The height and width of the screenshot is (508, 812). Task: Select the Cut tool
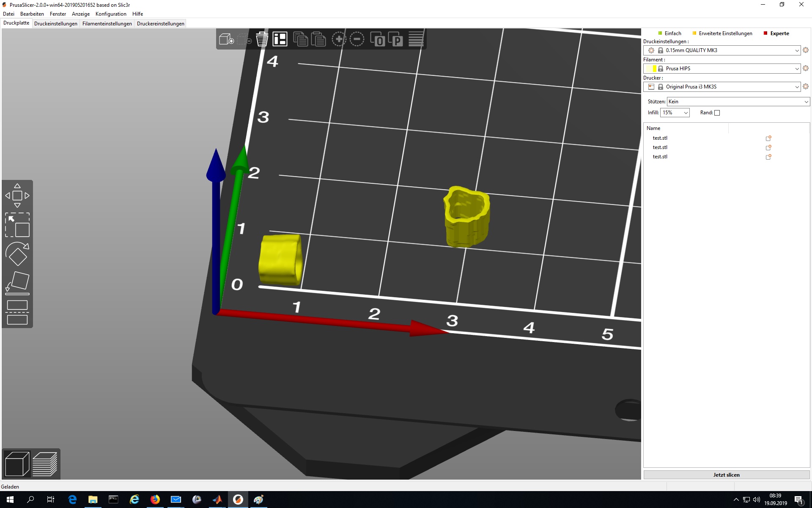click(17, 312)
